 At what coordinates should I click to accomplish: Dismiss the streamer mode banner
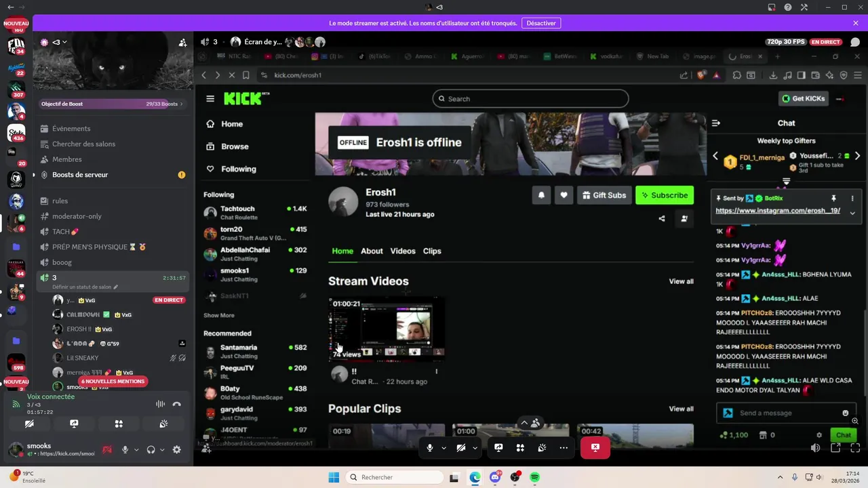pos(856,23)
